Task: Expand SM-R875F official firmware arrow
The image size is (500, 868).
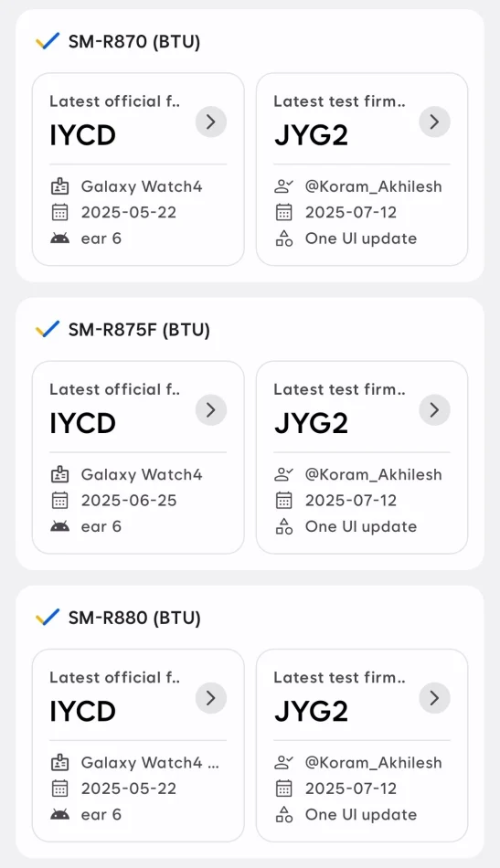Action: 211,409
